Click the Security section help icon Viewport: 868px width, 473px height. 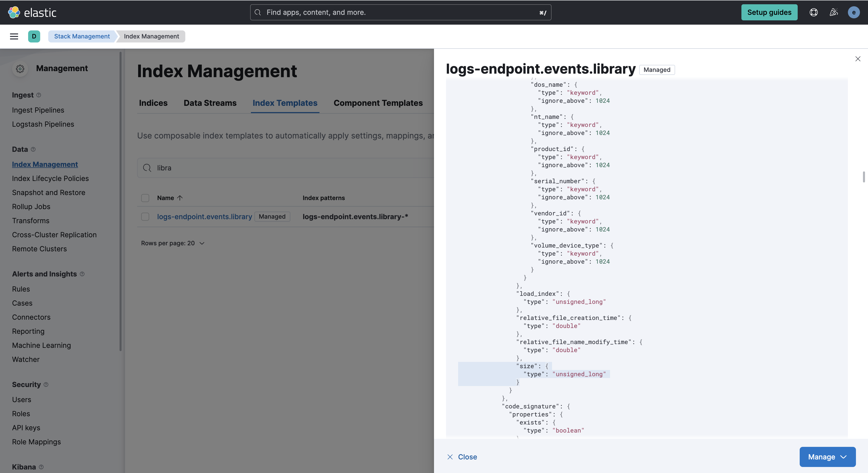pyautogui.click(x=46, y=385)
